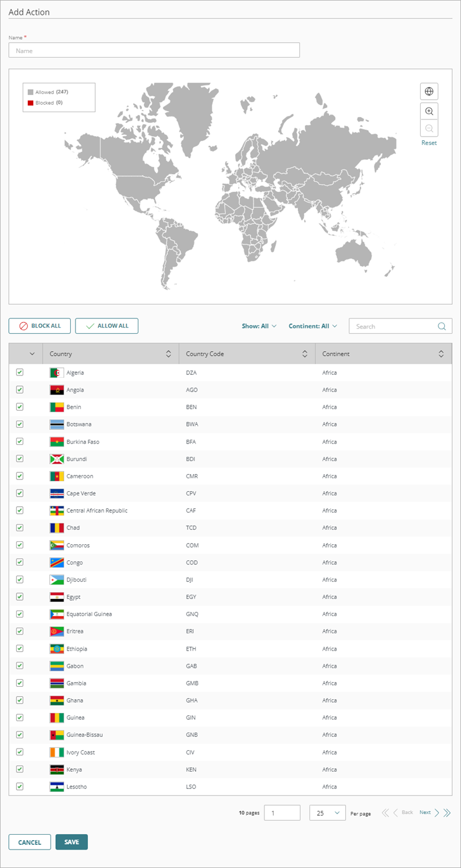Click the Allow All button
461x868 pixels.
tap(106, 326)
